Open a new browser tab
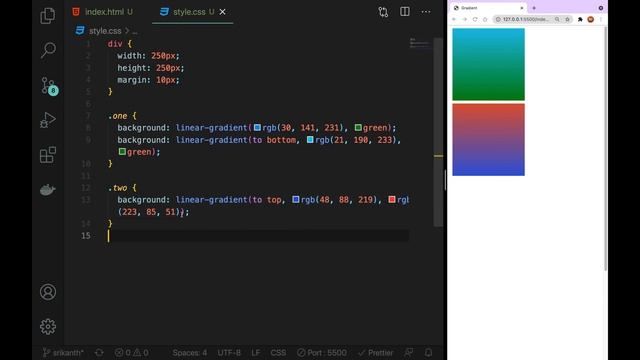The height and width of the screenshot is (360, 640). coord(534,8)
